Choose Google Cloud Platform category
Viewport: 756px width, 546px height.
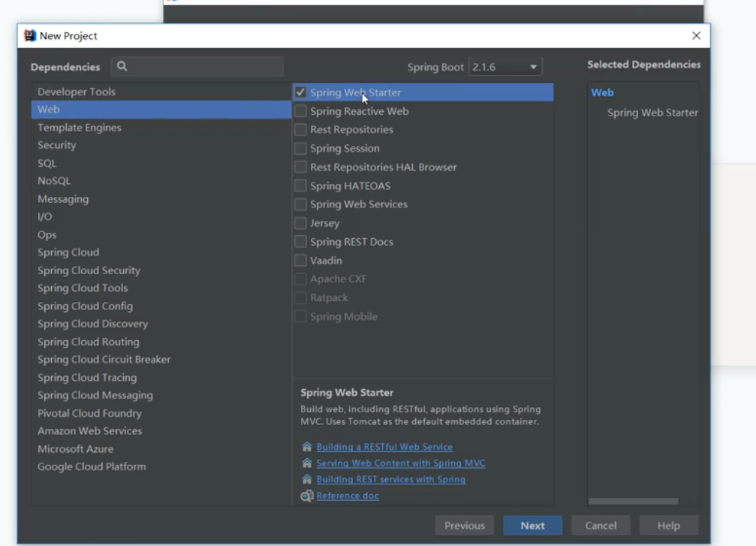pyautogui.click(x=161, y=466)
